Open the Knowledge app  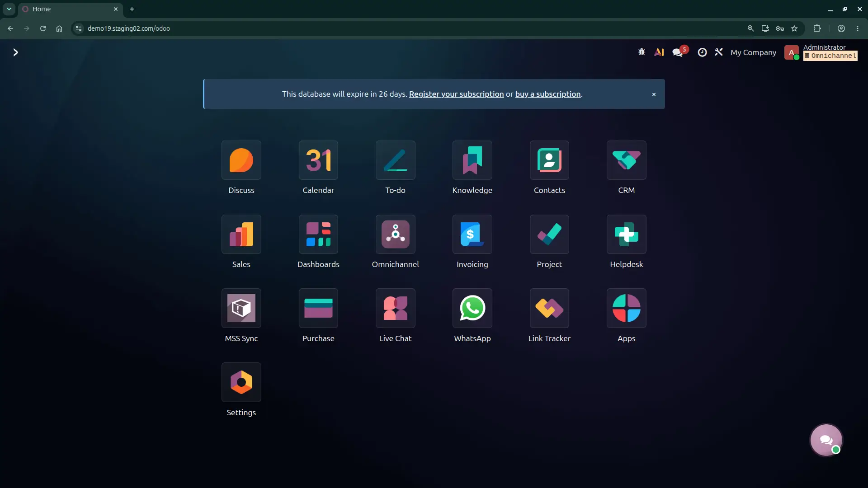pyautogui.click(x=472, y=160)
